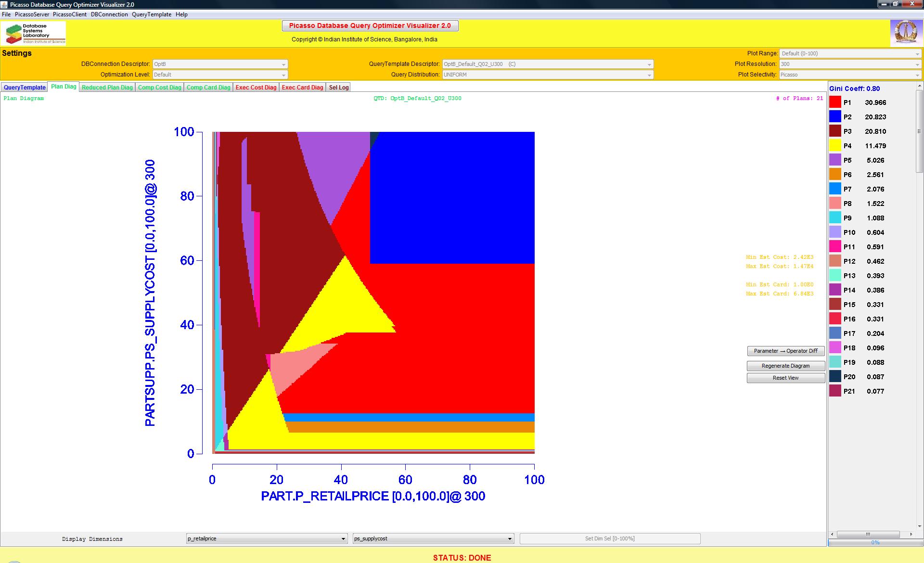Open the p_retailprice display dimension dropdown
This screenshot has width=924, height=563.
pyautogui.click(x=267, y=538)
